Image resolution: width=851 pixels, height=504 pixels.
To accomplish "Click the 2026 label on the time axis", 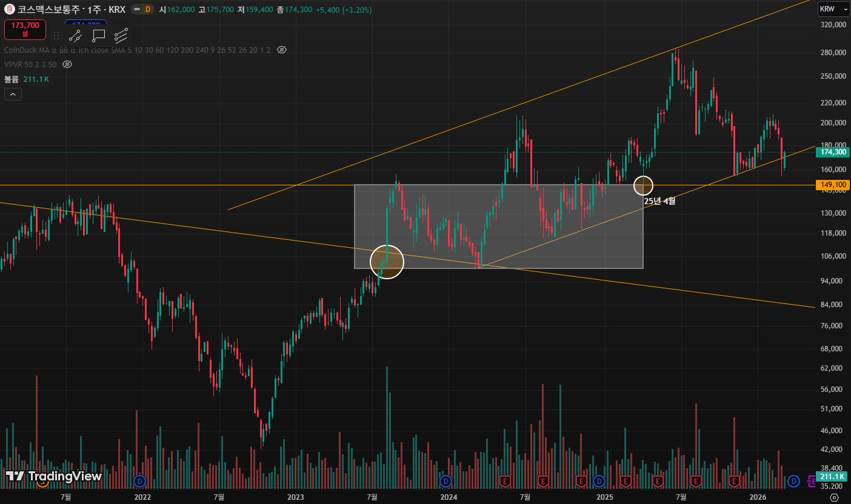I will click(x=758, y=497).
